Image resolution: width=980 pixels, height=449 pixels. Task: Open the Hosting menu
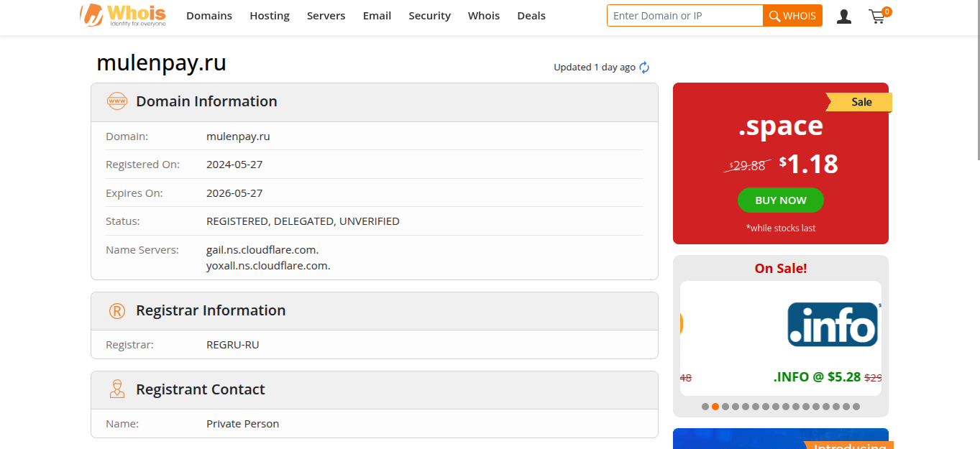pyautogui.click(x=270, y=16)
